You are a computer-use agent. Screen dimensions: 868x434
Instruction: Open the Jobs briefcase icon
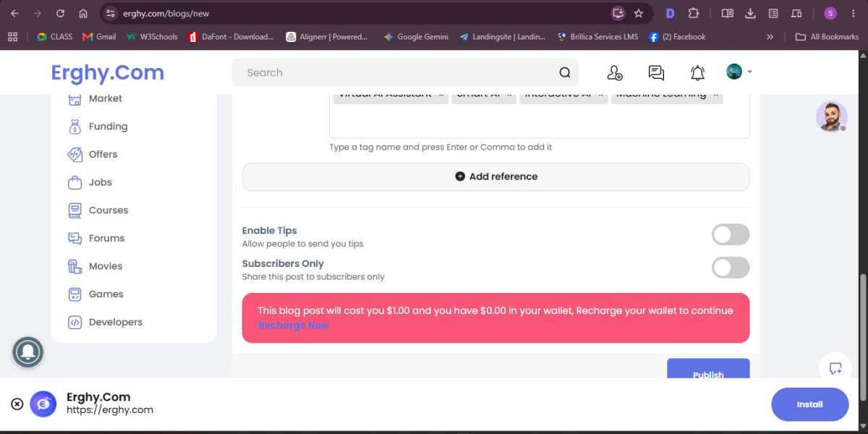pyautogui.click(x=75, y=183)
